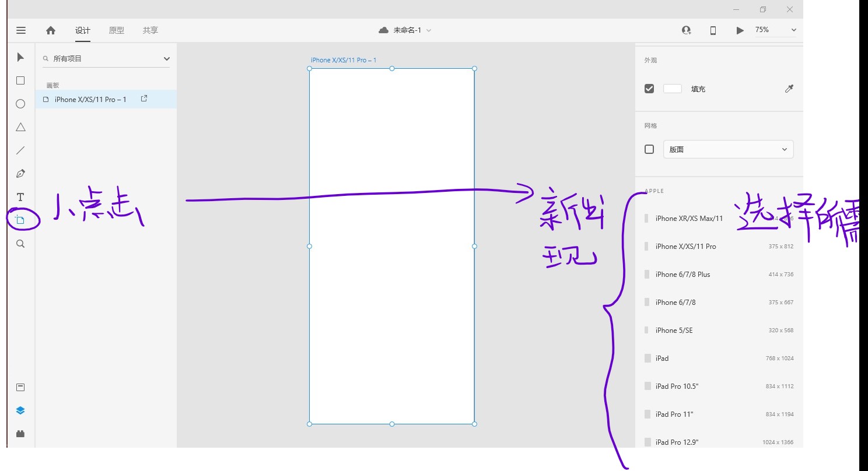Click the 画板 heading in layers panel
This screenshot has width=868, height=471.
coord(52,85)
